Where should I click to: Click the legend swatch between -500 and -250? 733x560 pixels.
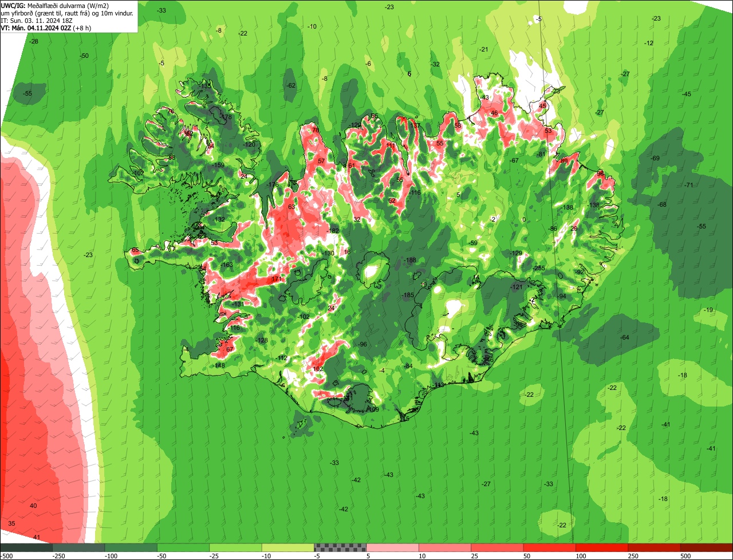(x=26, y=547)
